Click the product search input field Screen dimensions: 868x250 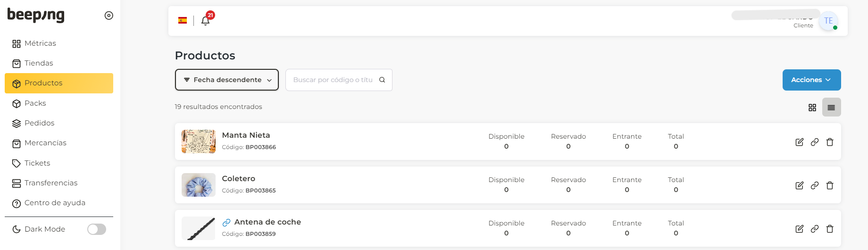tap(333, 80)
